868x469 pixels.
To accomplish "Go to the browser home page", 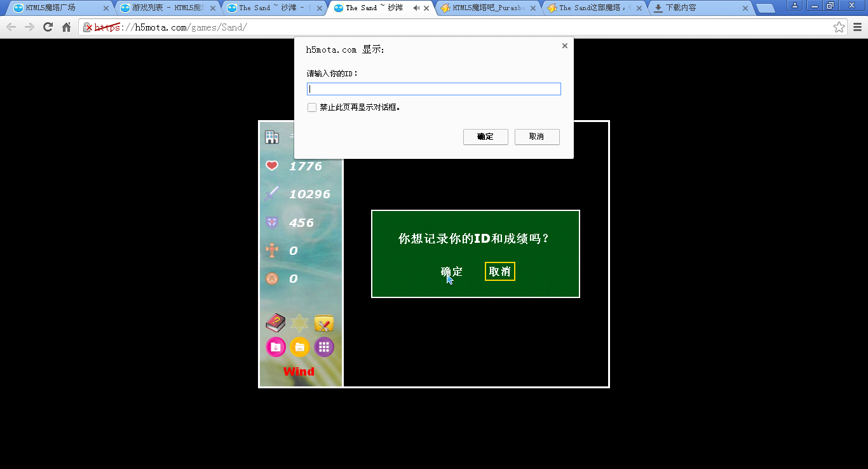I will click(x=66, y=27).
